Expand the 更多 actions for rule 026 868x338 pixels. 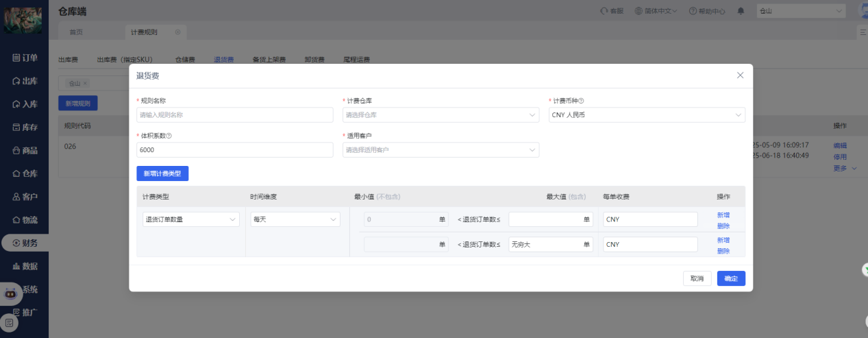point(845,168)
